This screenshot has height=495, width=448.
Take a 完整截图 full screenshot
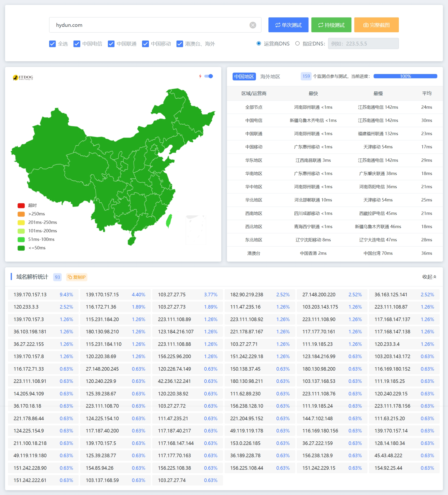pos(376,25)
